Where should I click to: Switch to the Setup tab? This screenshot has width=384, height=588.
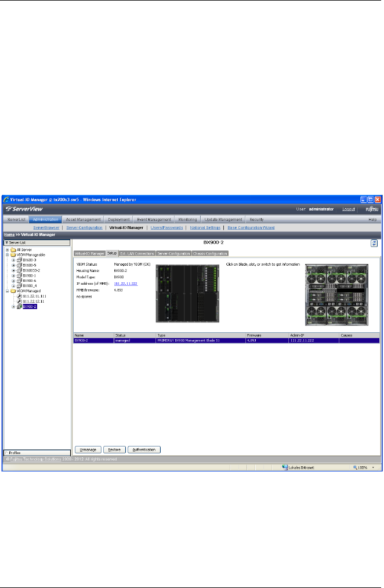pos(112,253)
